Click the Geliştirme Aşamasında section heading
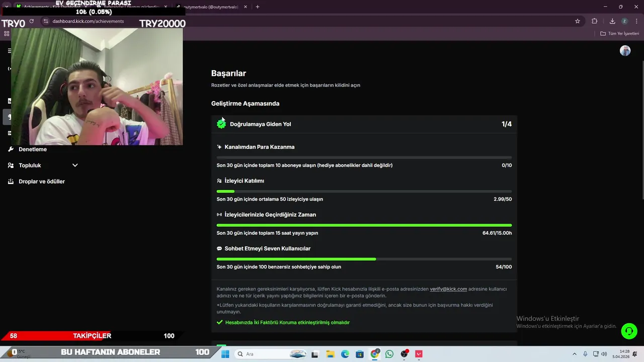This screenshot has width=644, height=362. (245, 104)
